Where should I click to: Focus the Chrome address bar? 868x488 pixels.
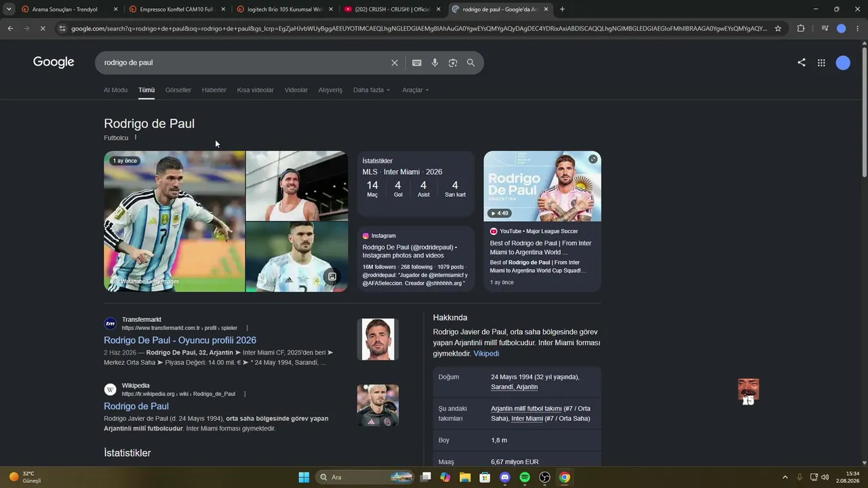[x=419, y=28]
